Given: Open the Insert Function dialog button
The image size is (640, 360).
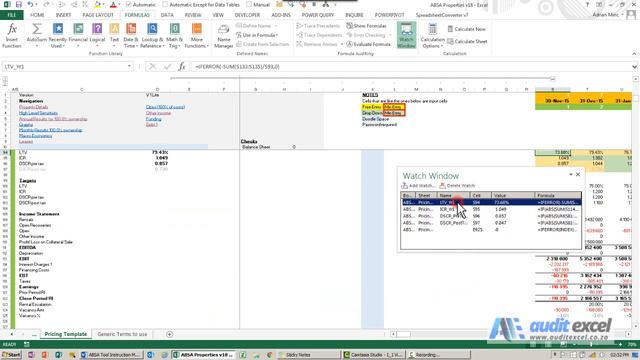Looking at the screenshot, I should pos(12,36).
